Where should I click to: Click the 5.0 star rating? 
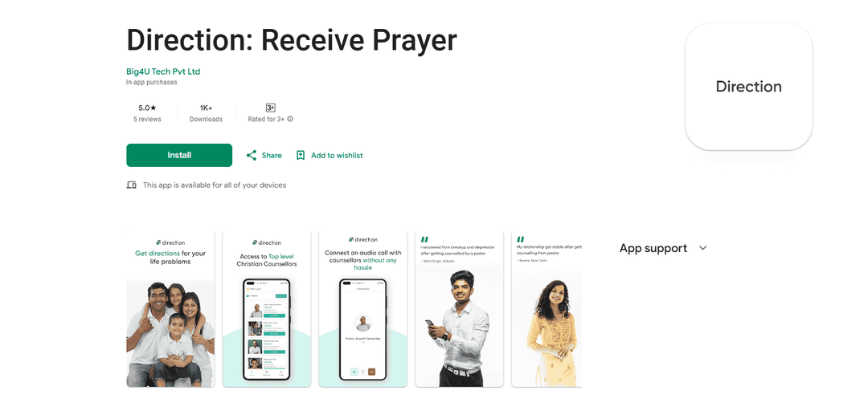147,108
